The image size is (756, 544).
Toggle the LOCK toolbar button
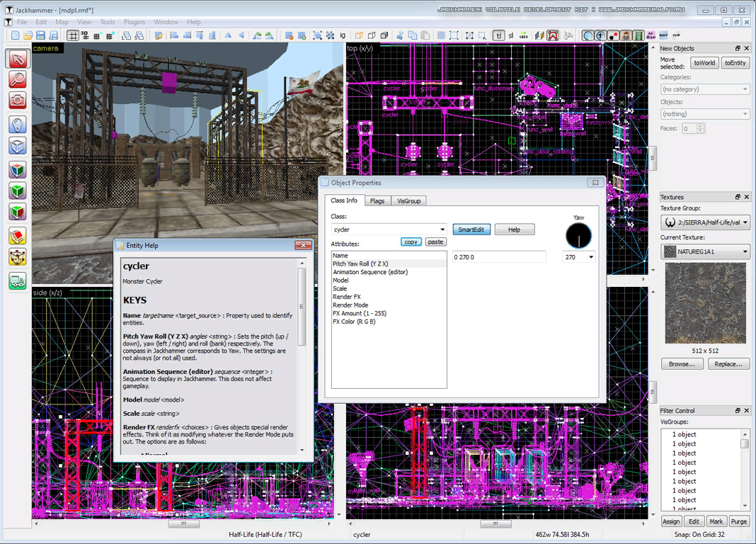coord(524,35)
